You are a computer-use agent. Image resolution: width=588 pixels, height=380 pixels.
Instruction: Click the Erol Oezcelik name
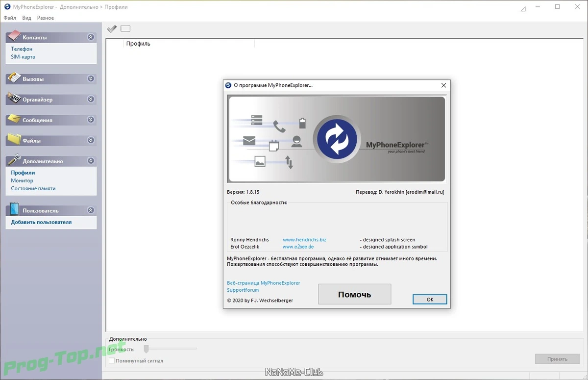pyautogui.click(x=245, y=247)
